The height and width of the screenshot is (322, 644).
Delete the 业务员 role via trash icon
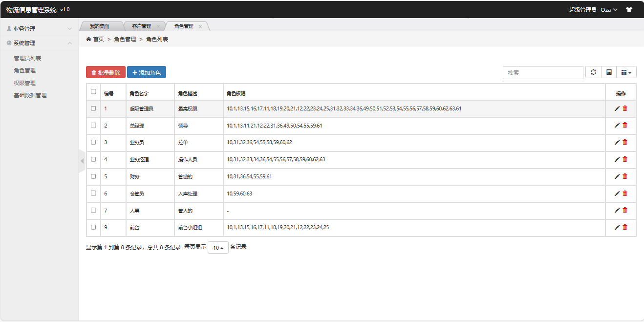[625, 142]
